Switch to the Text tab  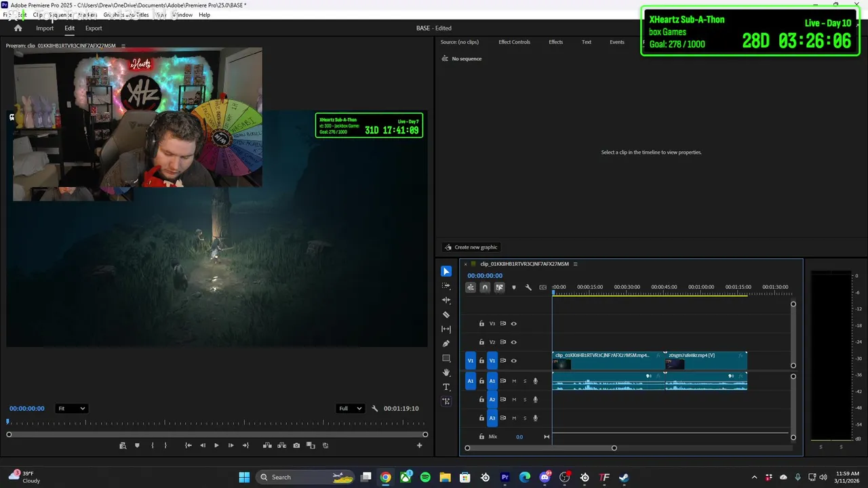coord(587,42)
